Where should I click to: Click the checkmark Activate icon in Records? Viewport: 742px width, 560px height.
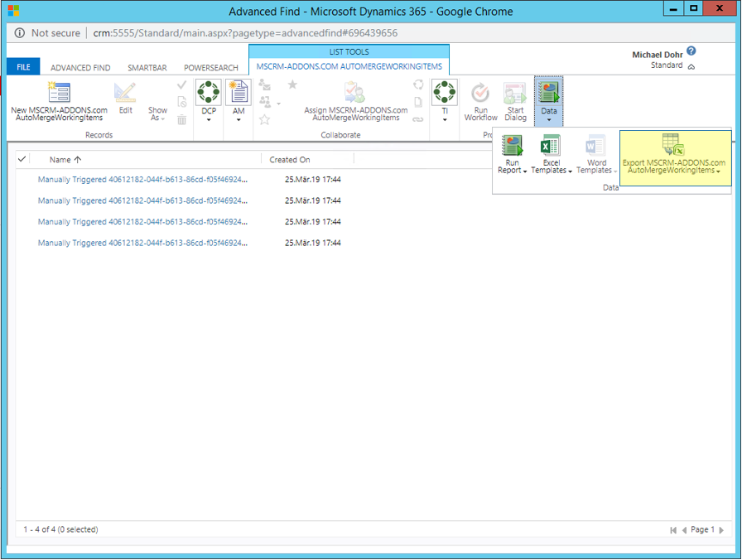coord(181,85)
